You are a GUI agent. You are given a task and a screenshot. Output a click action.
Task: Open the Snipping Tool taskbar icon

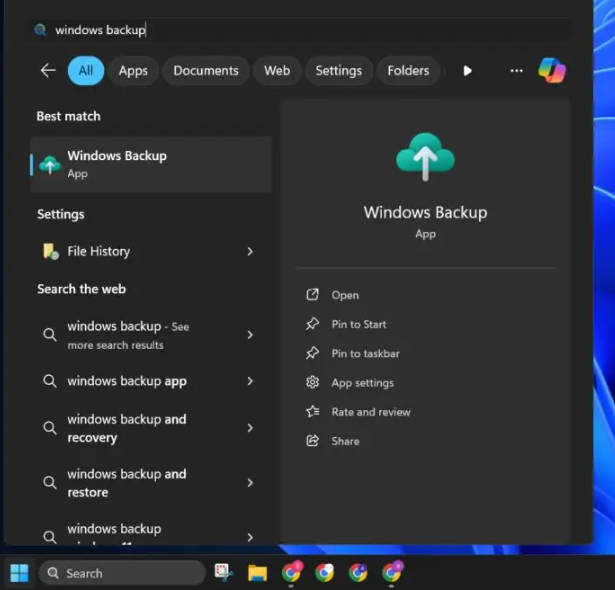point(224,572)
